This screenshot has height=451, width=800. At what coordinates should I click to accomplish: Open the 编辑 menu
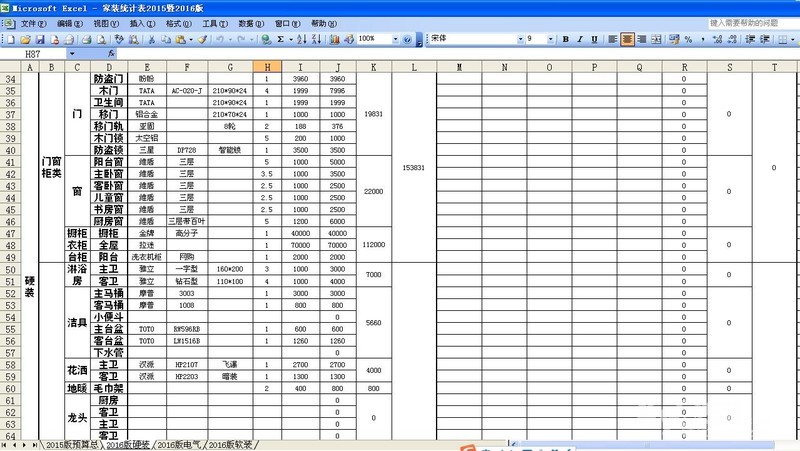[69, 23]
